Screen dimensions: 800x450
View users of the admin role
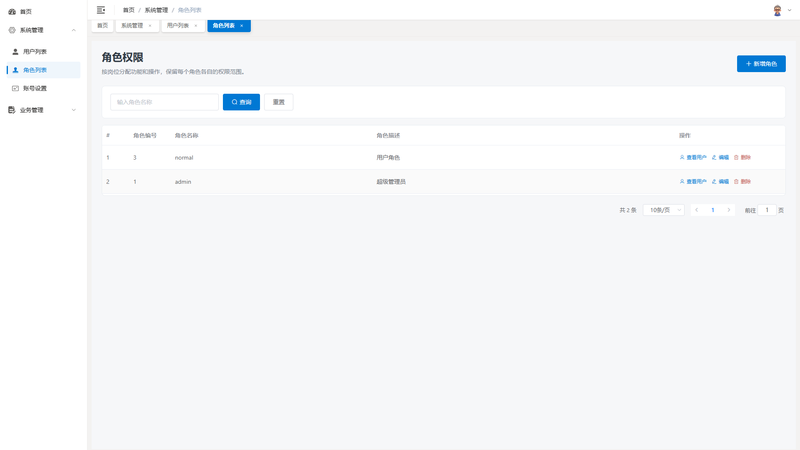tap(693, 182)
